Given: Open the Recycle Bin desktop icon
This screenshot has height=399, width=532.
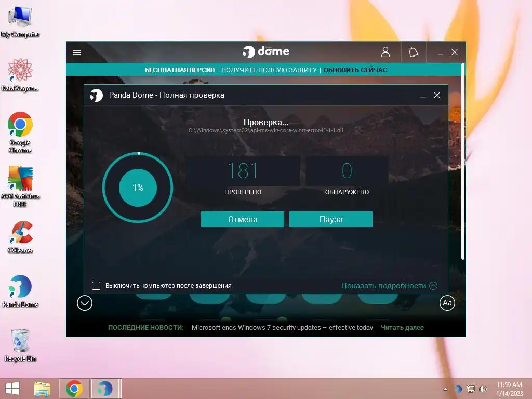Looking at the screenshot, I should point(20,345).
